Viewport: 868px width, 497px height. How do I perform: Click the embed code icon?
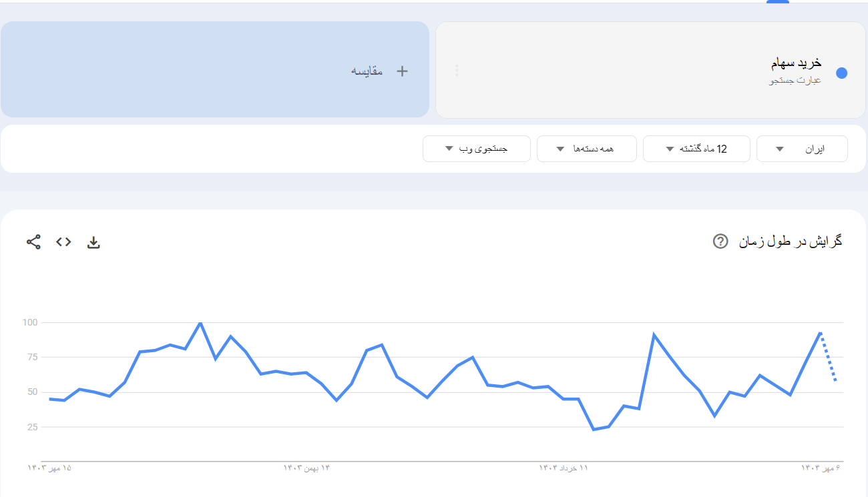(63, 242)
